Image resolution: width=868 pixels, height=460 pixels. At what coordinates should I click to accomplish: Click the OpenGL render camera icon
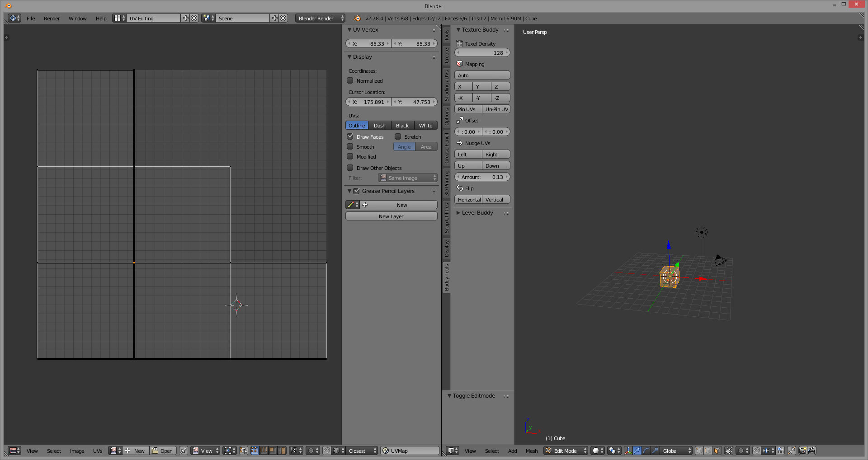tap(802, 451)
